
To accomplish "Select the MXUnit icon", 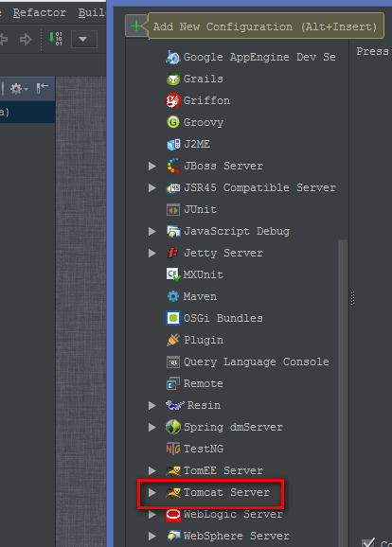I will [x=173, y=274].
